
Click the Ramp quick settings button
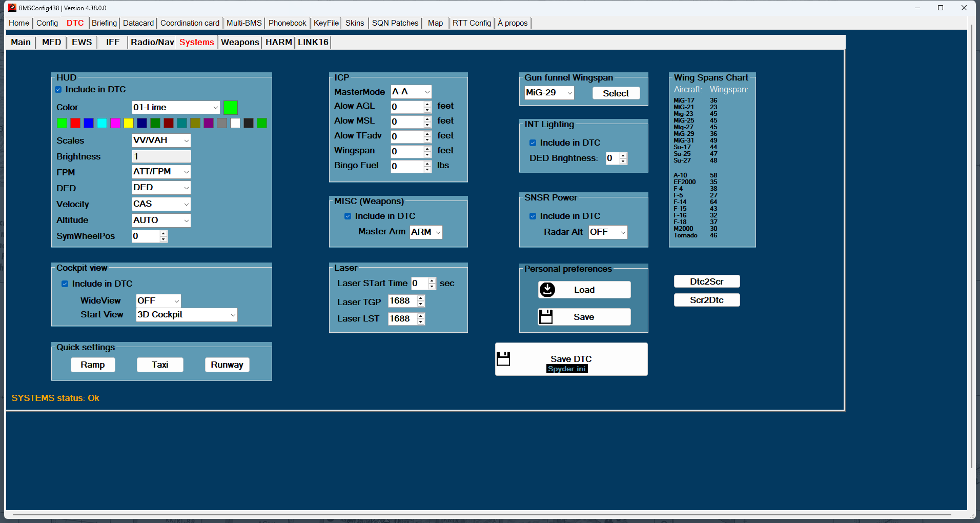(93, 365)
